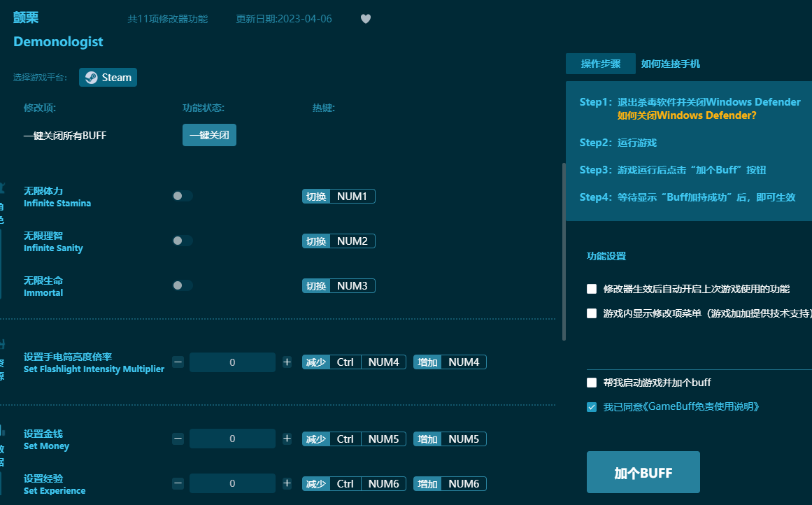812x505 pixels.
Task: Click minus stepper for Set Flashlight Intensity Multiplier
Action: click(x=178, y=362)
